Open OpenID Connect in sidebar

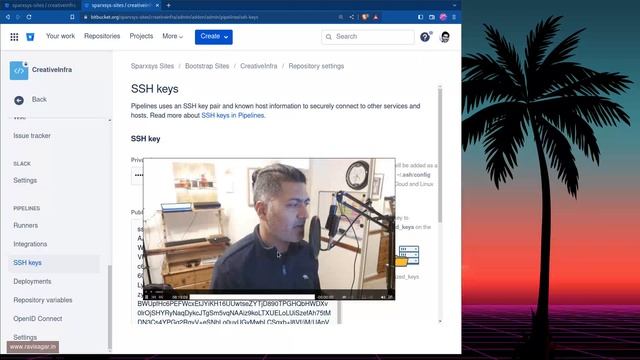[x=38, y=319]
